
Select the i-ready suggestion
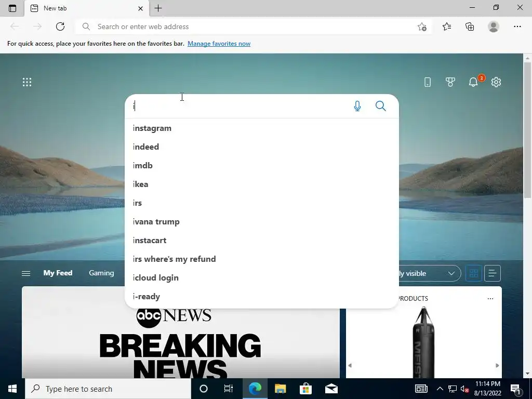click(262, 297)
